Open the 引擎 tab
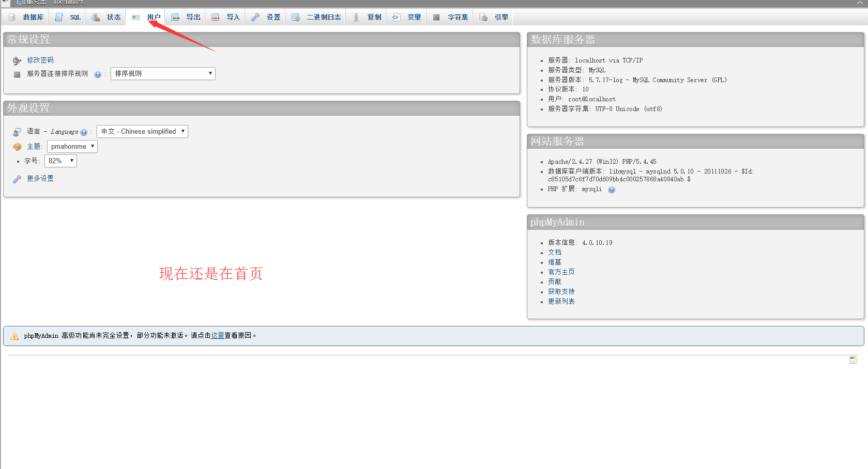Screen dimensions: 868x469 pos(494,17)
